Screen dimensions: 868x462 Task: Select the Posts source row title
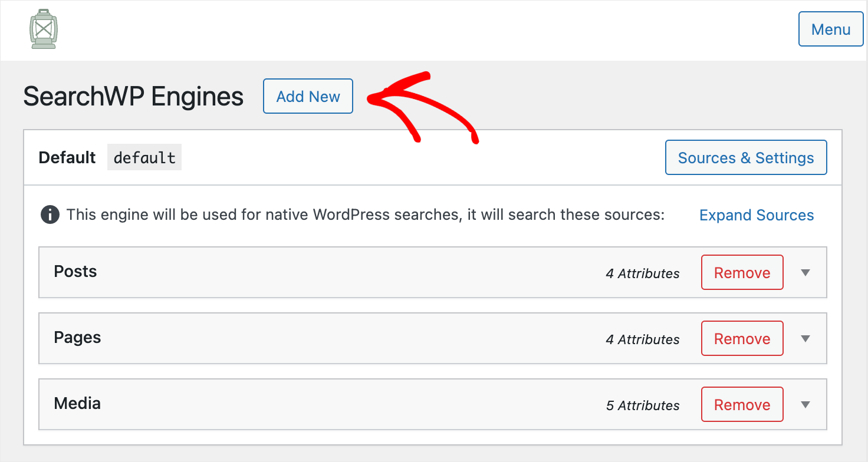coord(75,272)
